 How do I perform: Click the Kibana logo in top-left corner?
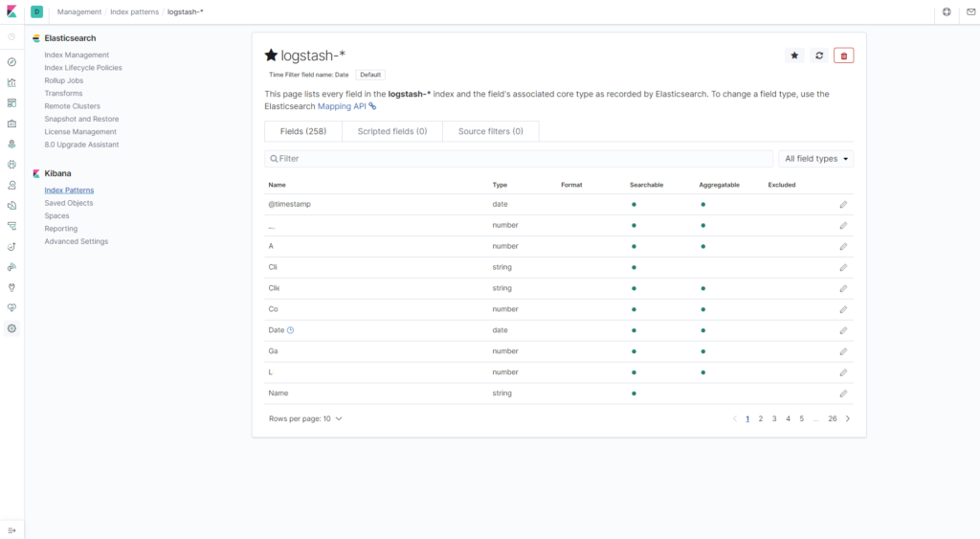point(11,11)
